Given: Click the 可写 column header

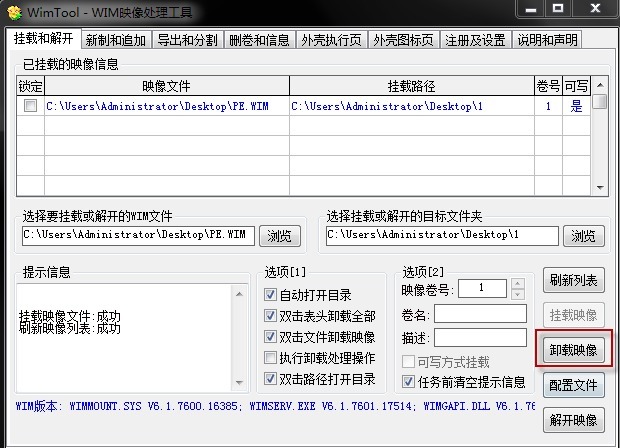Looking at the screenshot, I should [576, 86].
